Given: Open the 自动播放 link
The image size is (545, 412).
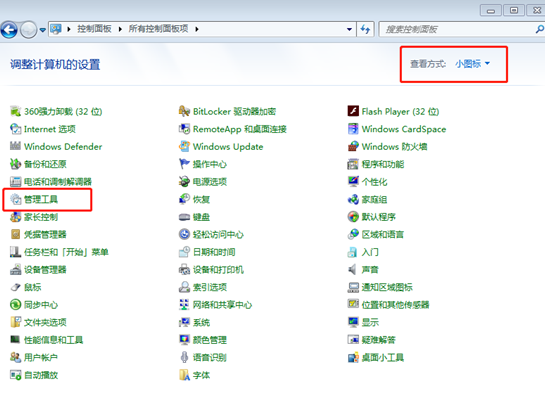Looking at the screenshot, I should [41, 375].
